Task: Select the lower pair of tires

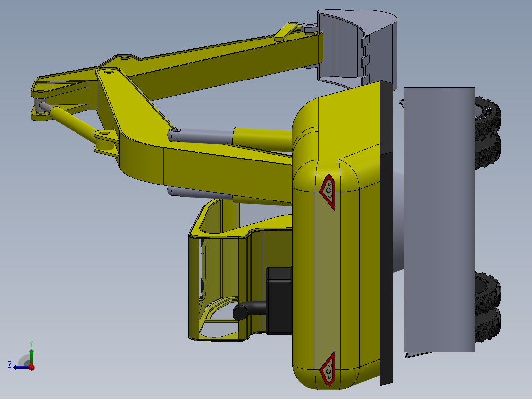Action: (488, 307)
